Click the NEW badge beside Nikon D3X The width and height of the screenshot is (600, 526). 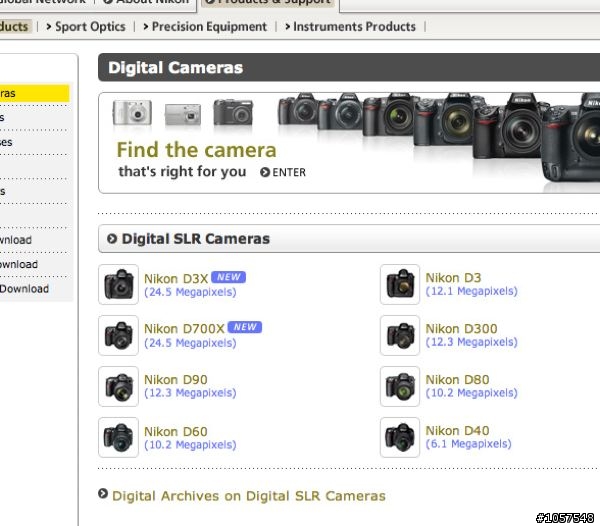(228, 277)
